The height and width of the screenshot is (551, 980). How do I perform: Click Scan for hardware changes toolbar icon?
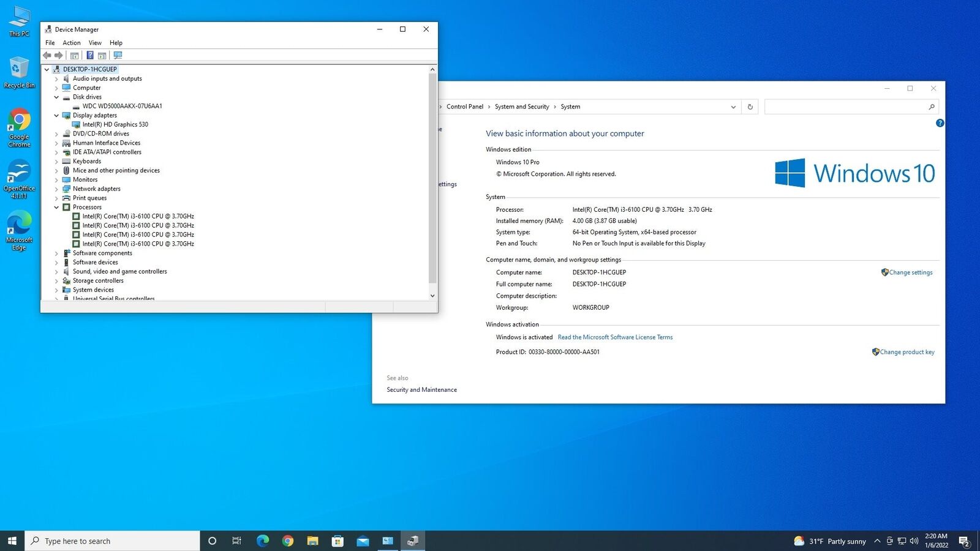click(x=118, y=56)
